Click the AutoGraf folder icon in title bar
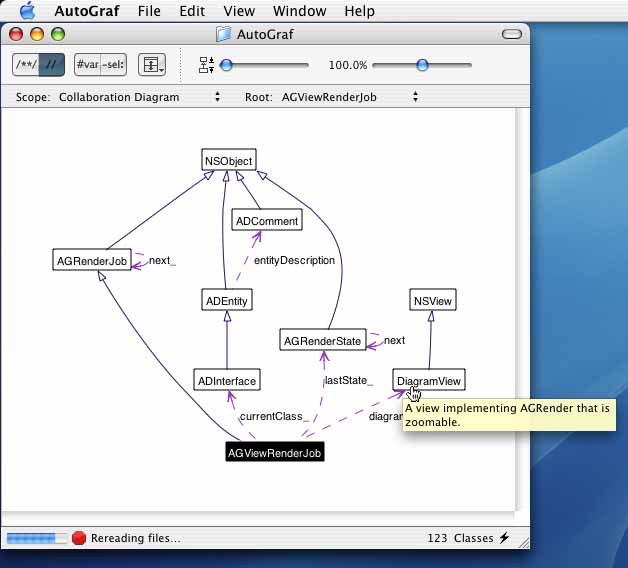Viewport: 628px width, 568px height. (224, 34)
